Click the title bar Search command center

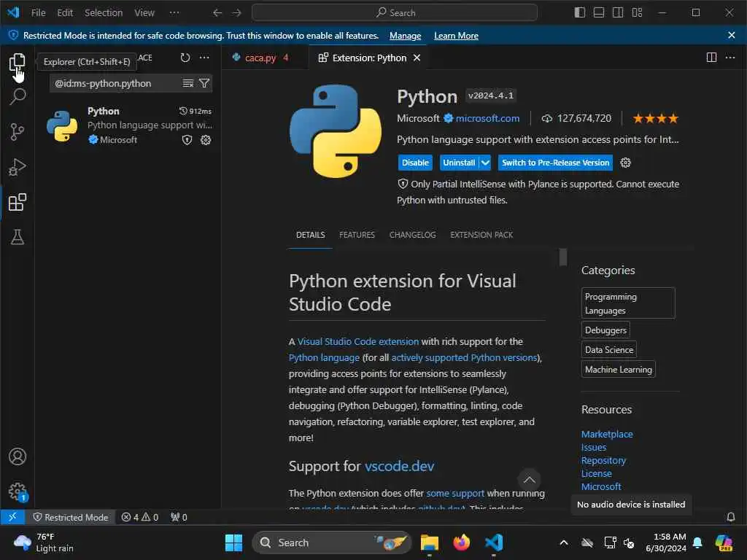tap(395, 13)
